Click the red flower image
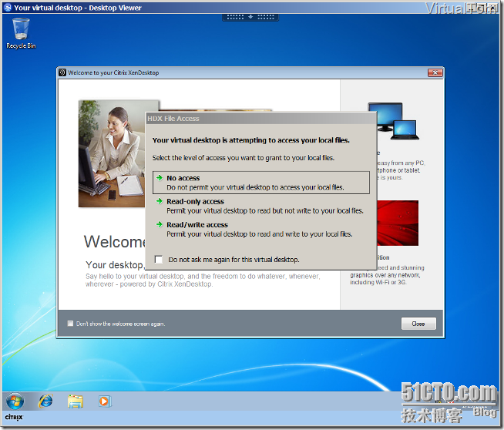The width and height of the screenshot is (504, 430). pyautogui.click(x=398, y=223)
